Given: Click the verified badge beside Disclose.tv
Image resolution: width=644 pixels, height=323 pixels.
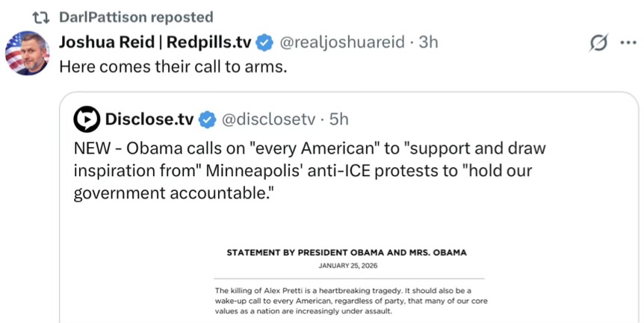Looking at the screenshot, I should [207, 119].
